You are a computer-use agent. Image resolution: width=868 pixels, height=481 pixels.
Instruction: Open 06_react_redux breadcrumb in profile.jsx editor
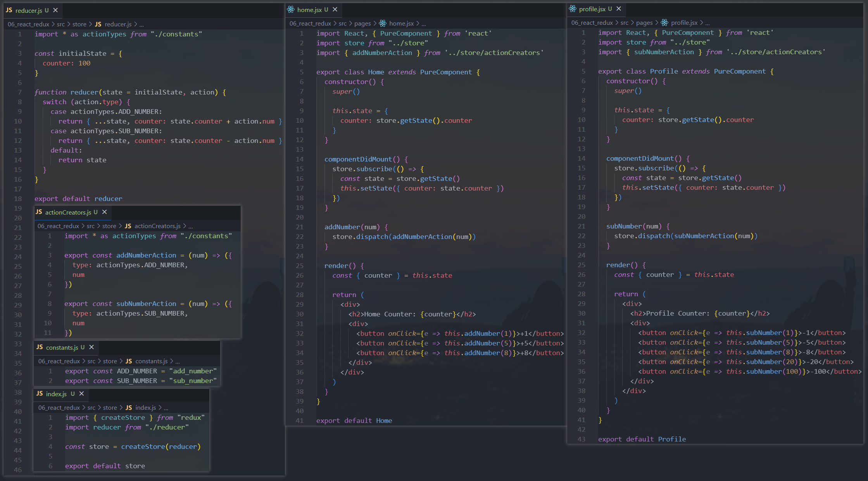pyautogui.click(x=592, y=22)
